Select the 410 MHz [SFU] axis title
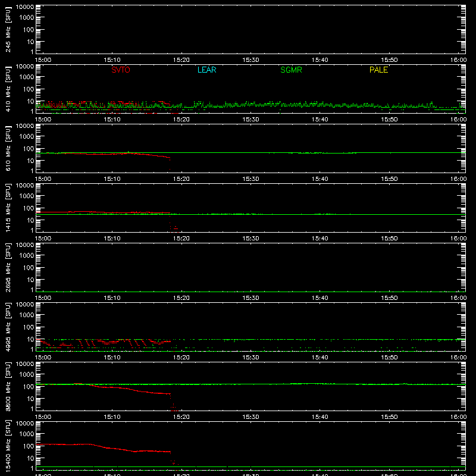This screenshot has height=476, width=476. [x=8, y=89]
